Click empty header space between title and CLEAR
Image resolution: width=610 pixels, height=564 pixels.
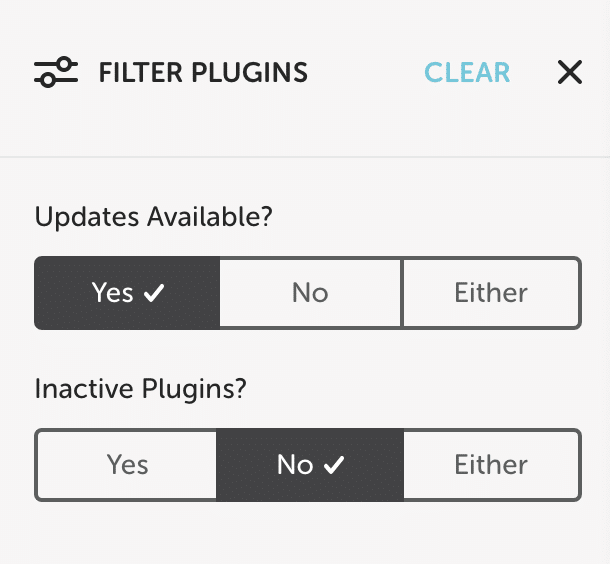(x=365, y=73)
